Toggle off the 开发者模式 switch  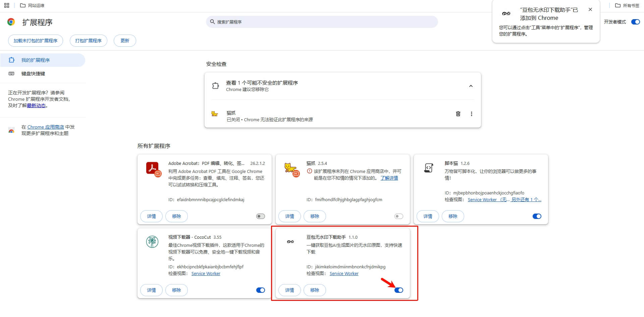[635, 22]
